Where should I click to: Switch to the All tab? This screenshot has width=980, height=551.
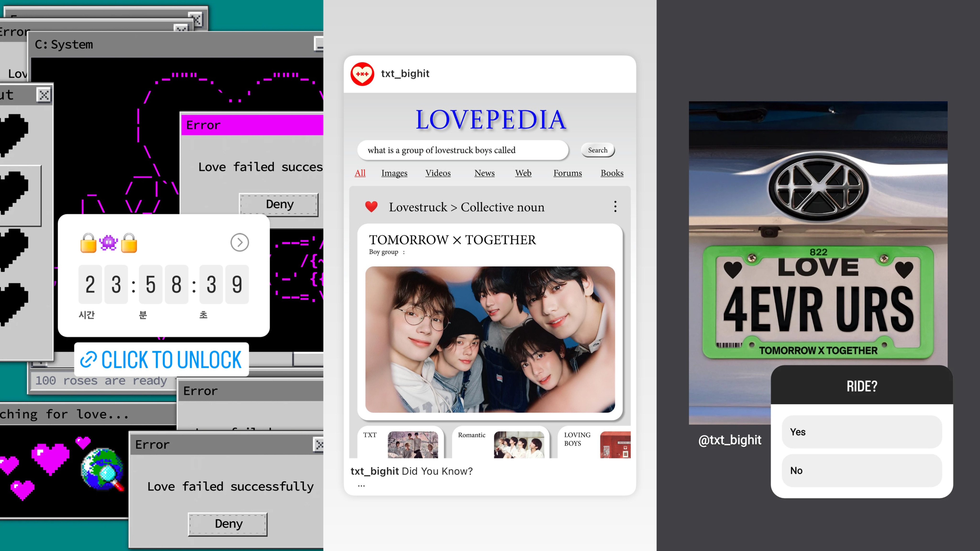pyautogui.click(x=360, y=173)
